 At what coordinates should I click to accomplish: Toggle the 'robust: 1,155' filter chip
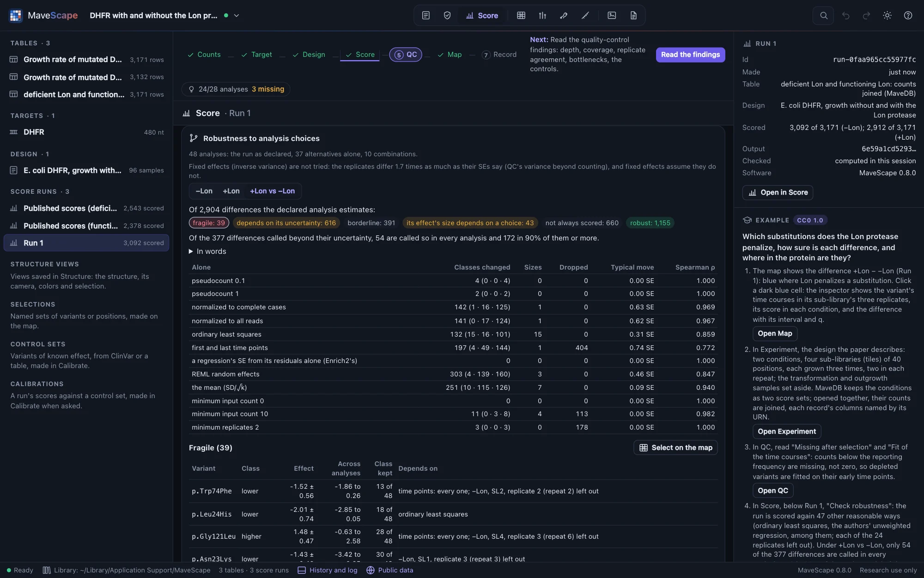pyautogui.click(x=650, y=223)
